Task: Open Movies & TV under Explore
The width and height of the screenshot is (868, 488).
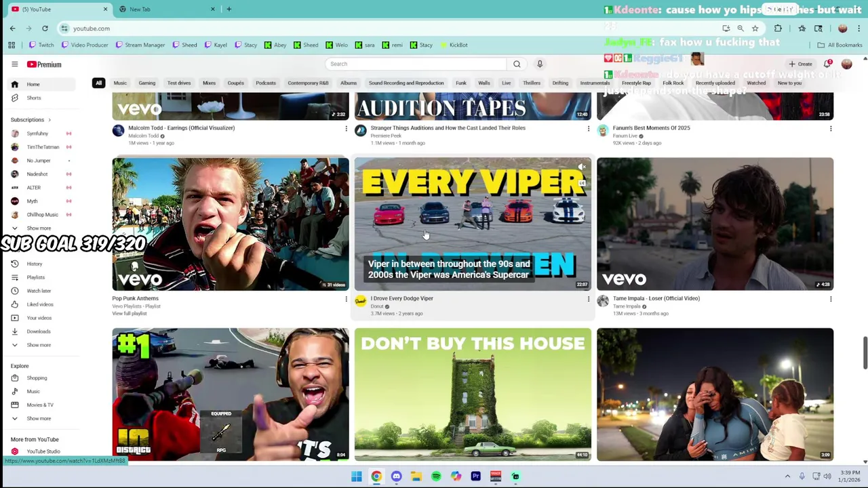Action: coord(40,405)
